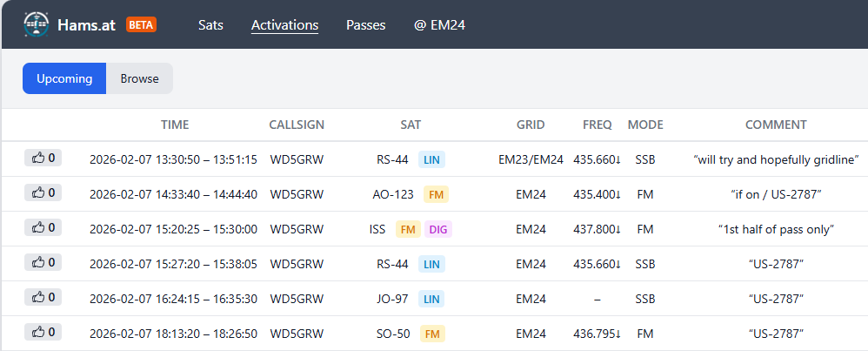Open WD5GRW callsign in the AO-123 row

tap(297, 194)
